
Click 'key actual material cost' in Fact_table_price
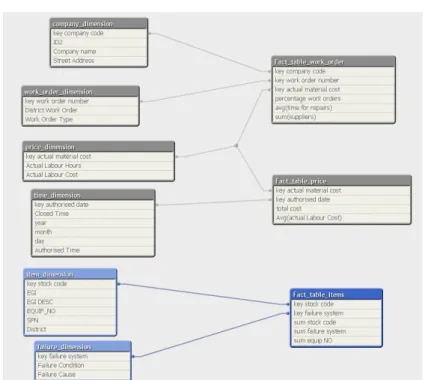click(x=342, y=190)
